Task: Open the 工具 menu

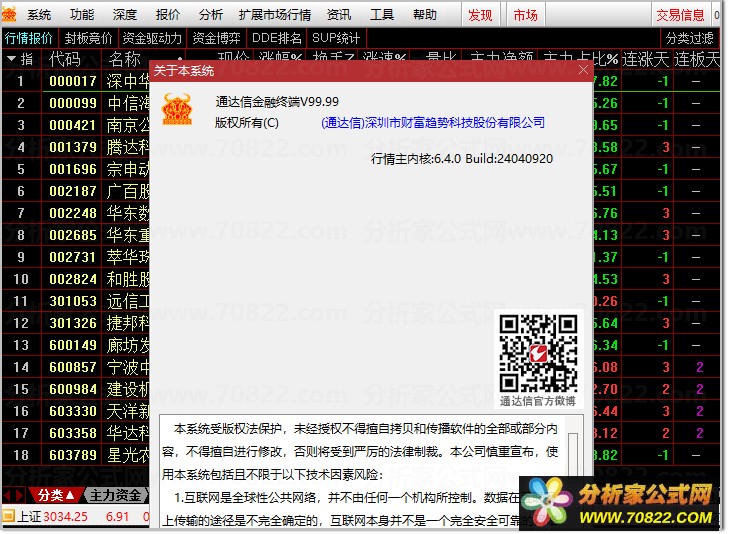Action: point(382,15)
